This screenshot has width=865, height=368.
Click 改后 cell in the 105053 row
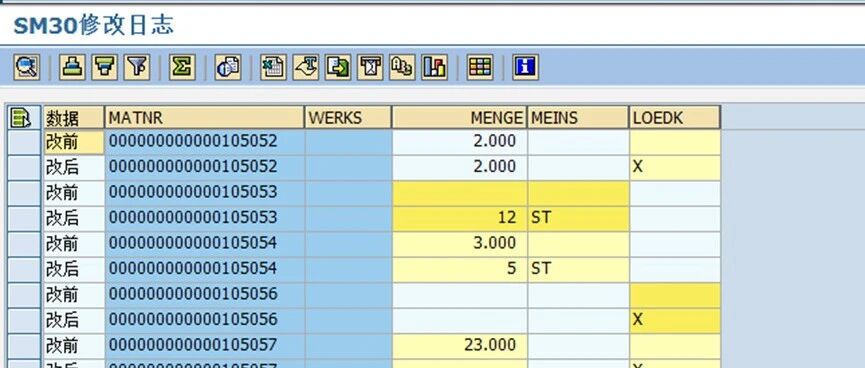tap(74, 218)
